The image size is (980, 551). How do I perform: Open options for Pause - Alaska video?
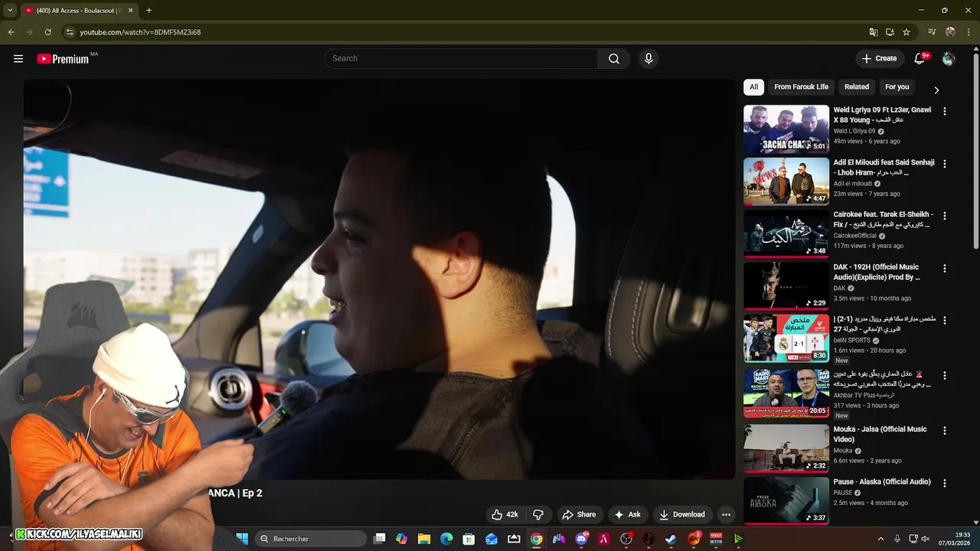[945, 483]
